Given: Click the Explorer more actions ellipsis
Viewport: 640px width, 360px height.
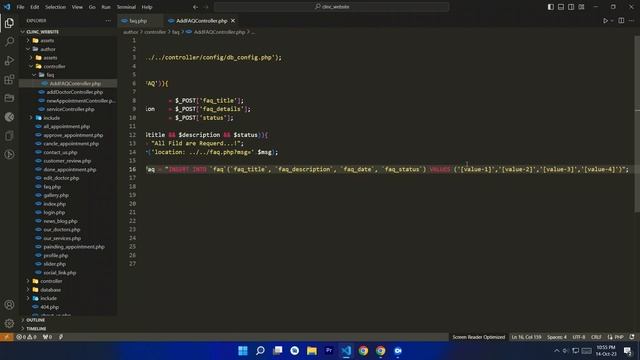Looking at the screenshot, I should tap(108, 20).
